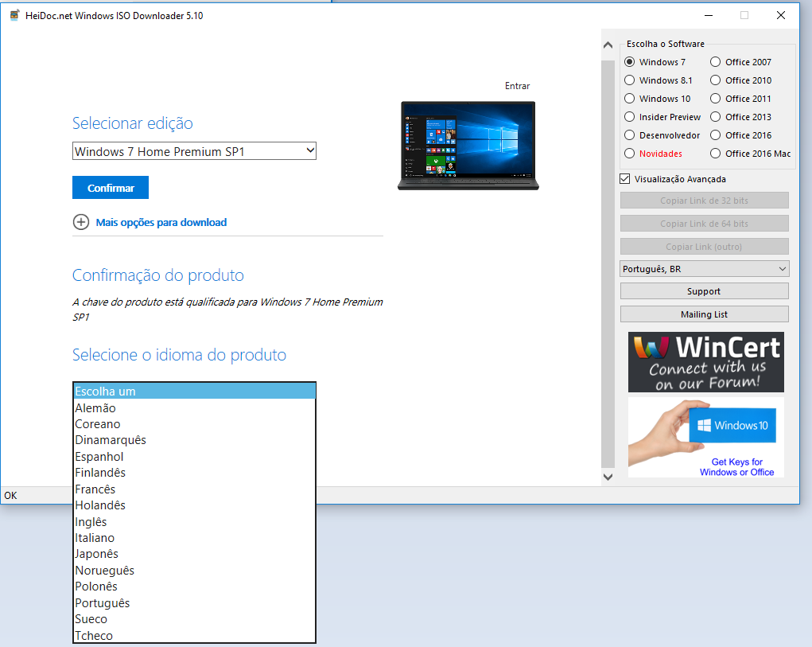
Task: Select Office 2016 Mac radio button
Action: pos(715,154)
